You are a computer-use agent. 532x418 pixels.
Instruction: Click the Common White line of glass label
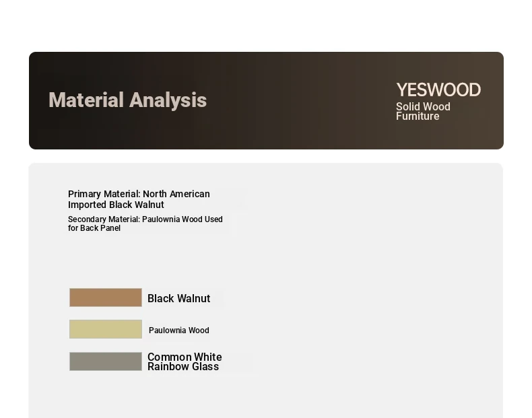185,357
